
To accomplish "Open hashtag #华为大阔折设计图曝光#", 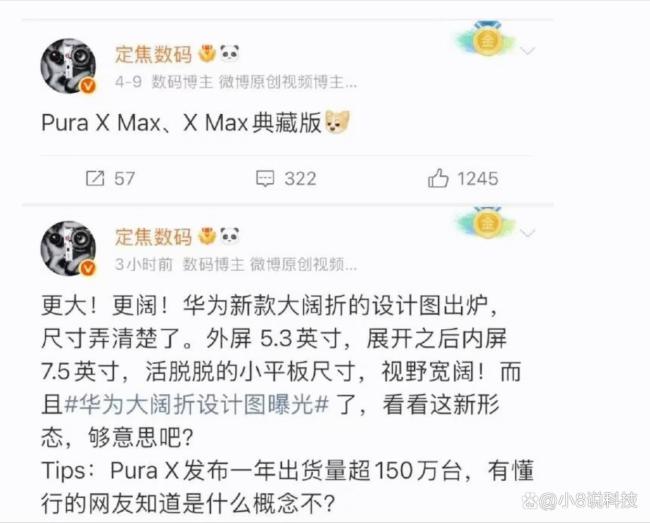I will coord(197,404).
